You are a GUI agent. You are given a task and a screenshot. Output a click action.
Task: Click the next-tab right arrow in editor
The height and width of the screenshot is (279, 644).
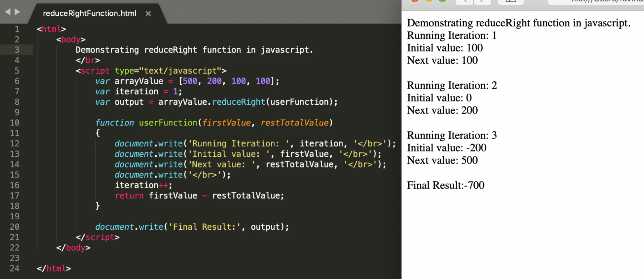[17, 12]
